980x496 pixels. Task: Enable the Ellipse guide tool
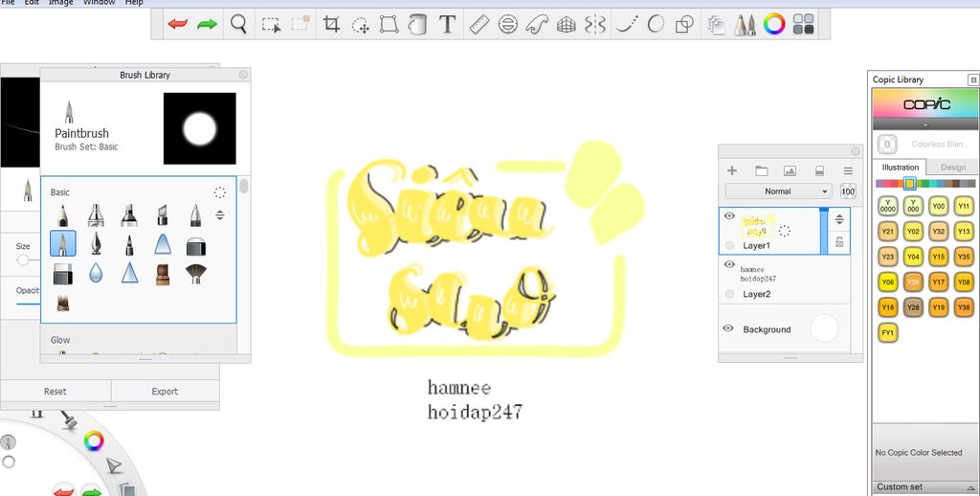tap(507, 24)
